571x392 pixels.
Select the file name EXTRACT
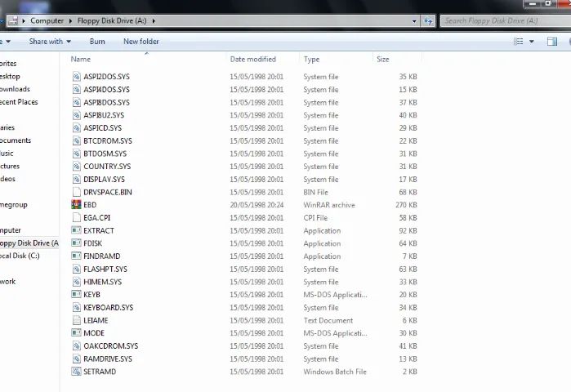(99, 230)
